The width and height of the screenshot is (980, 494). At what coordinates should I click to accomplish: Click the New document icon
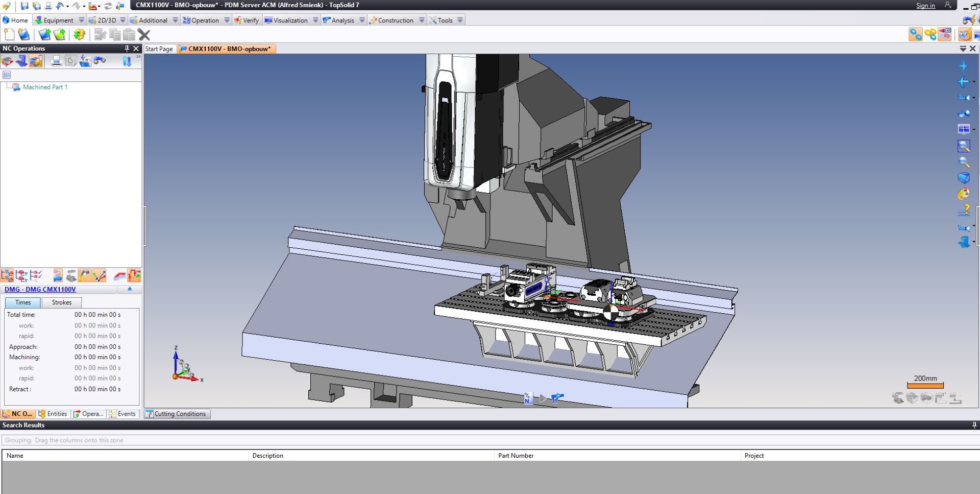(9, 35)
